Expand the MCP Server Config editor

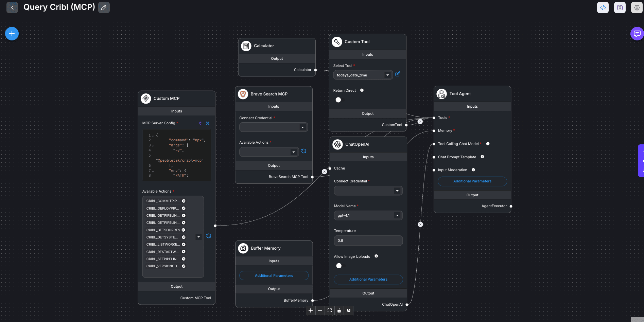pos(208,123)
